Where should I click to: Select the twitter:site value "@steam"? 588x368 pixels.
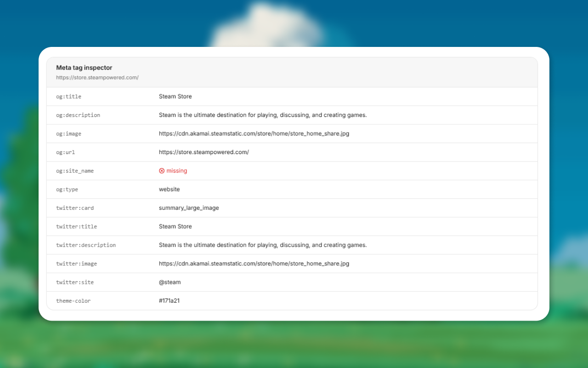[170, 282]
